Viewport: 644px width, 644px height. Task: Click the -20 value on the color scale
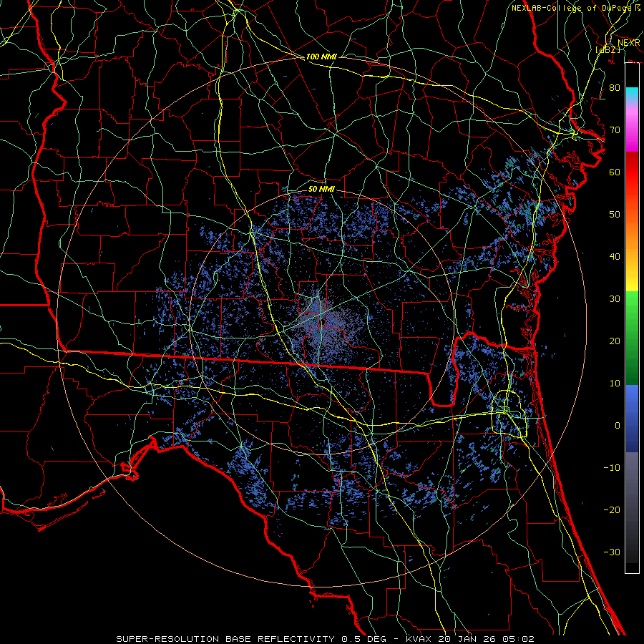(612, 509)
